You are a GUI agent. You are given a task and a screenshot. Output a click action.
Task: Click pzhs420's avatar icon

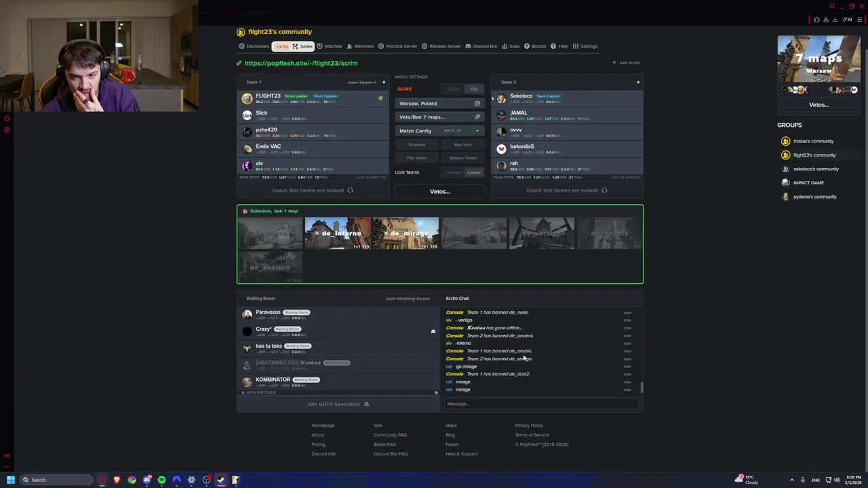coord(247,132)
